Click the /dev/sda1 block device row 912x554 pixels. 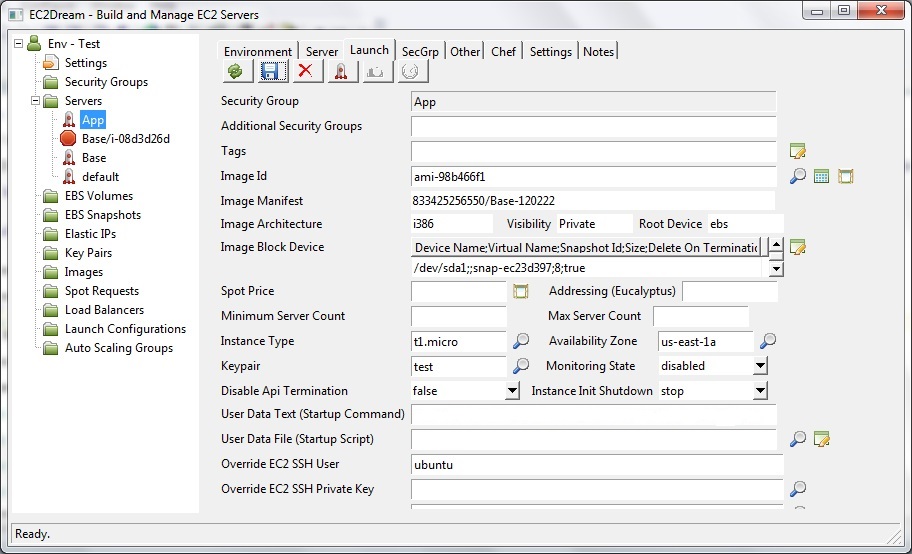click(586, 268)
